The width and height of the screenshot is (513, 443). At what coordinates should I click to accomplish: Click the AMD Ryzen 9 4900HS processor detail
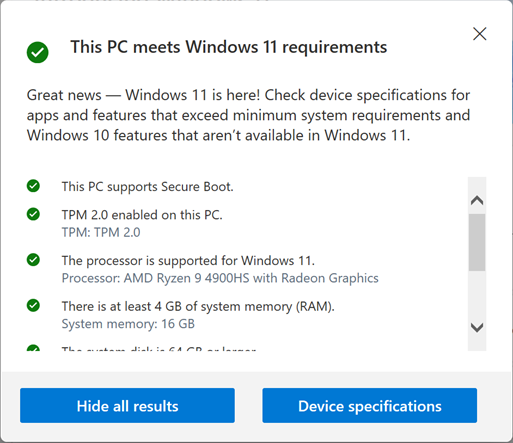point(220,278)
